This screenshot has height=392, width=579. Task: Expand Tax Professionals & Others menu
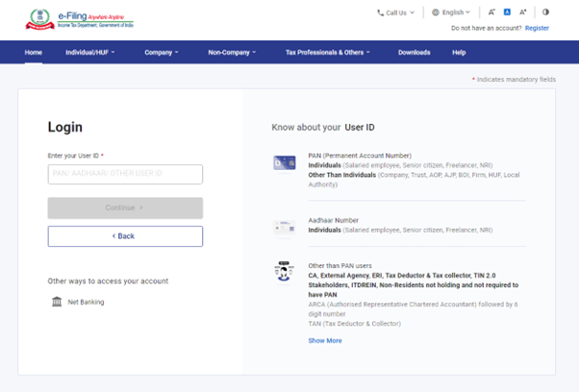tap(328, 53)
